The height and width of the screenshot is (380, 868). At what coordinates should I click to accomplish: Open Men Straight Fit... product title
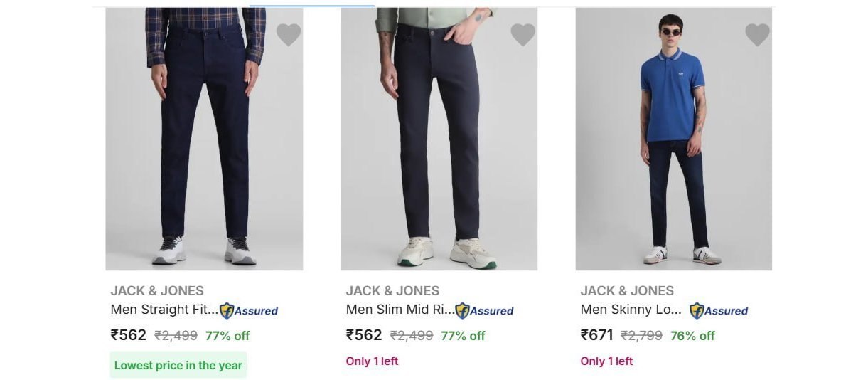click(x=164, y=310)
